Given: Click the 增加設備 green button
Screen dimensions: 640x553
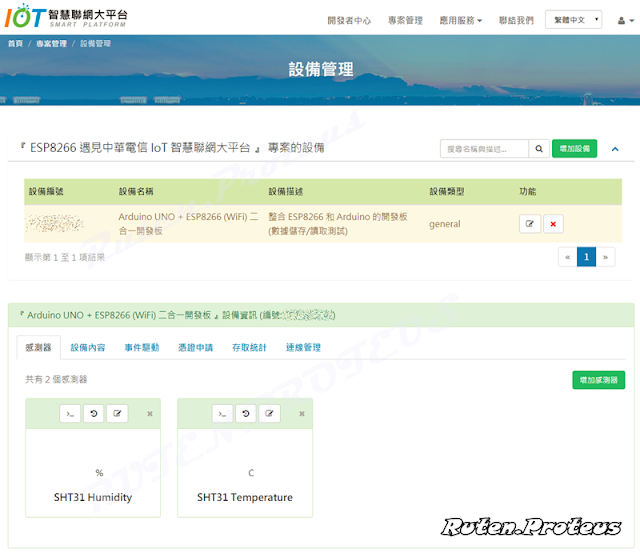Looking at the screenshot, I should (574, 149).
